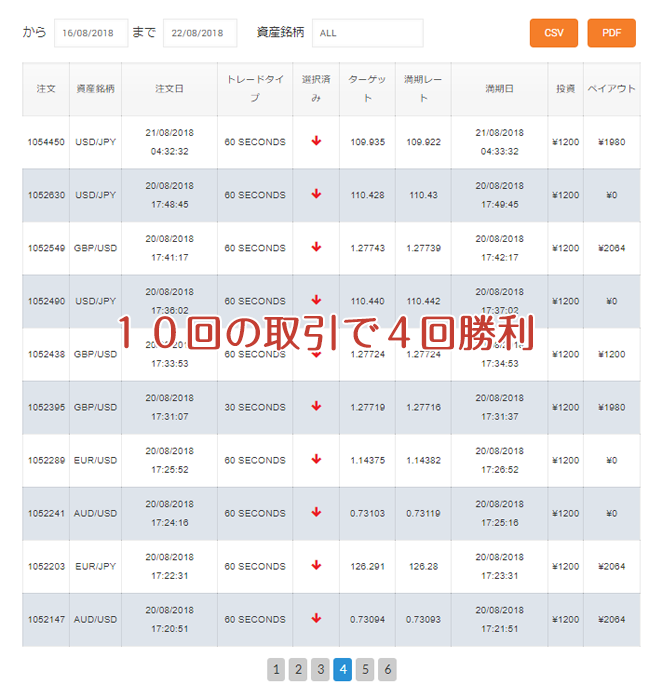Open the start date field 16/08/2018

click(x=91, y=33)
